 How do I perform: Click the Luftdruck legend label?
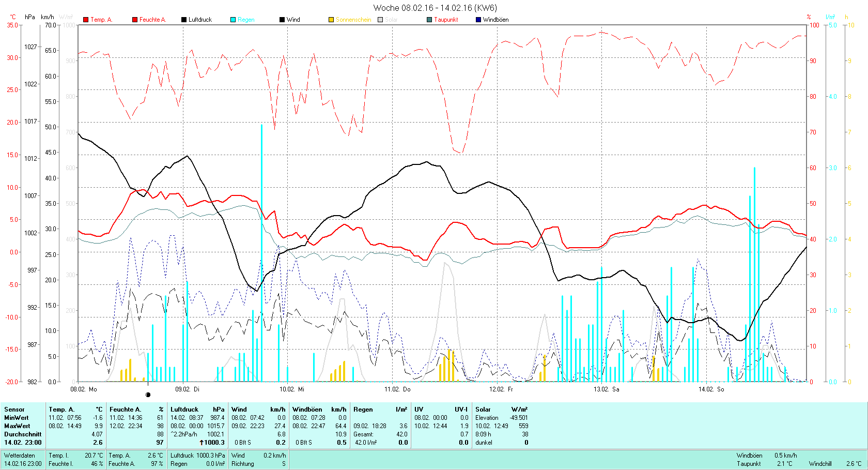(x=200, y=20)
